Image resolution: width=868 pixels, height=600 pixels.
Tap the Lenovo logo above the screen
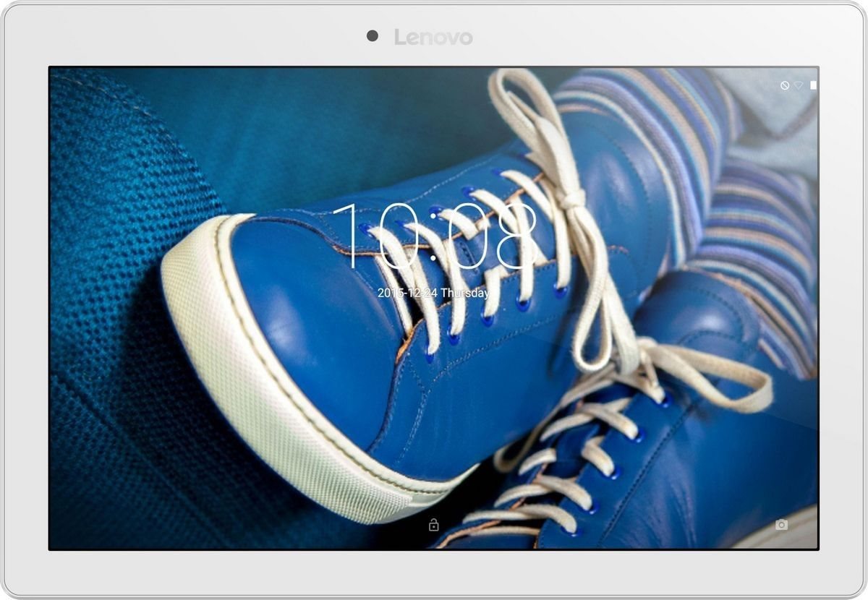(433, 36)
